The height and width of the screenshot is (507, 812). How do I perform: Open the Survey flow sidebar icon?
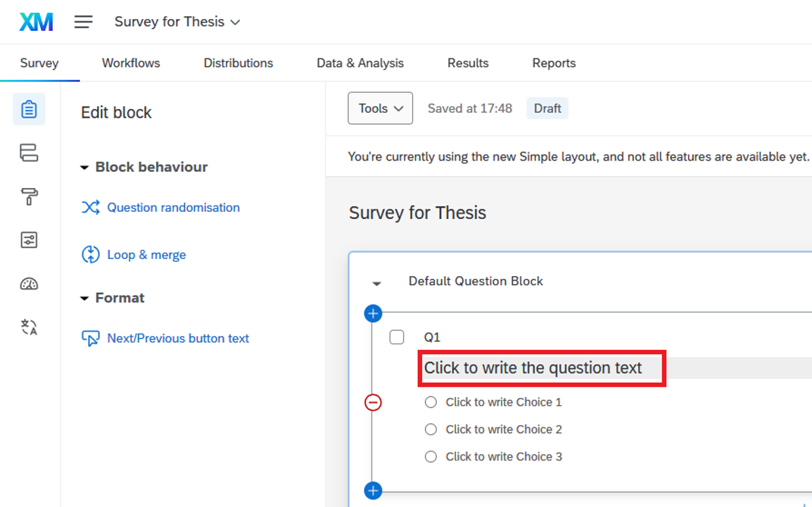tap(29, 153)
